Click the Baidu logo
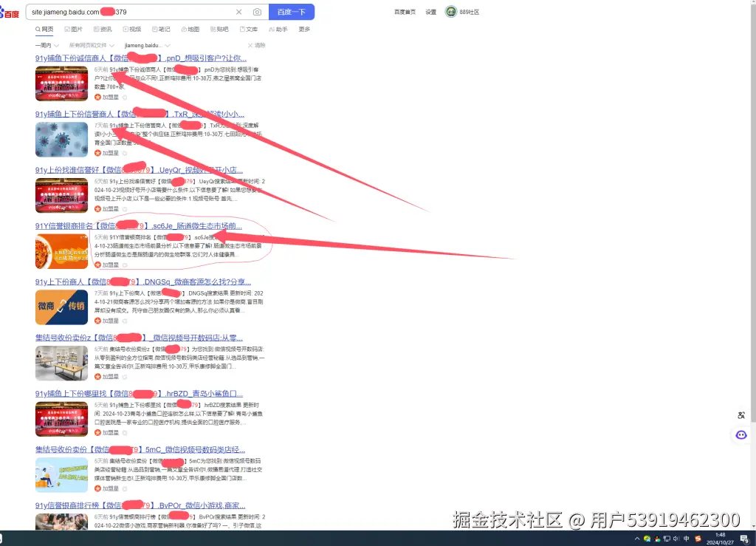This screenshot has height=546, width=756. coord(10,13)
